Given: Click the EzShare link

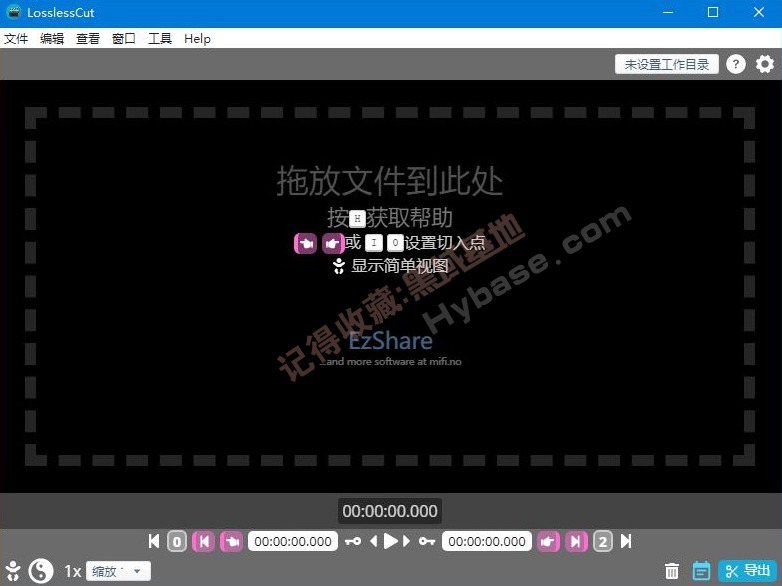Looking at the screenshot, I should tap(390, 341).
